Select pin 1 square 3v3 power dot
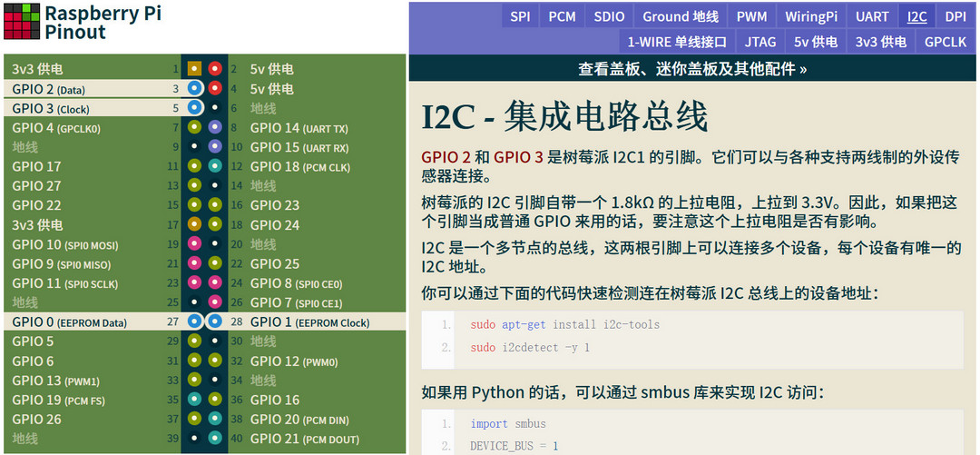Image resolution: width=980 pixels, height=455 pixels. click(194, 69)
